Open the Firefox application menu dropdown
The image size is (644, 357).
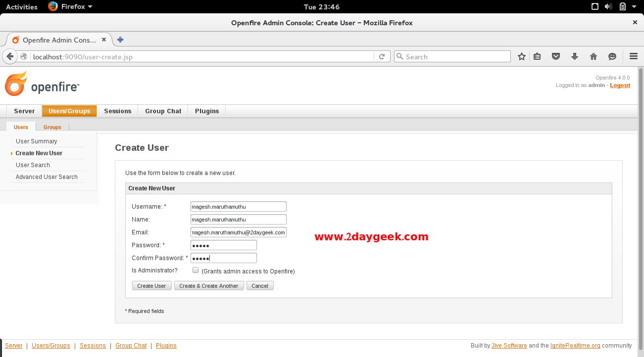[70, 6]
